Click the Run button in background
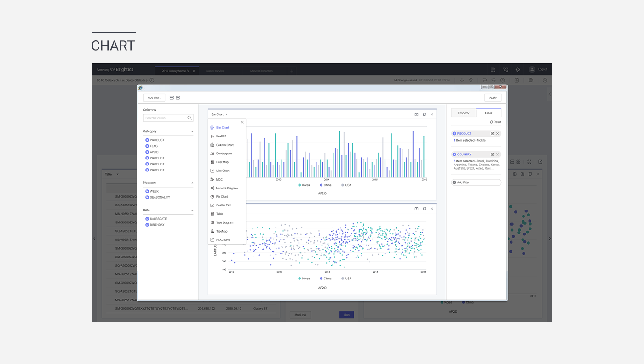 pyautogui.click(x=347, y=315)
